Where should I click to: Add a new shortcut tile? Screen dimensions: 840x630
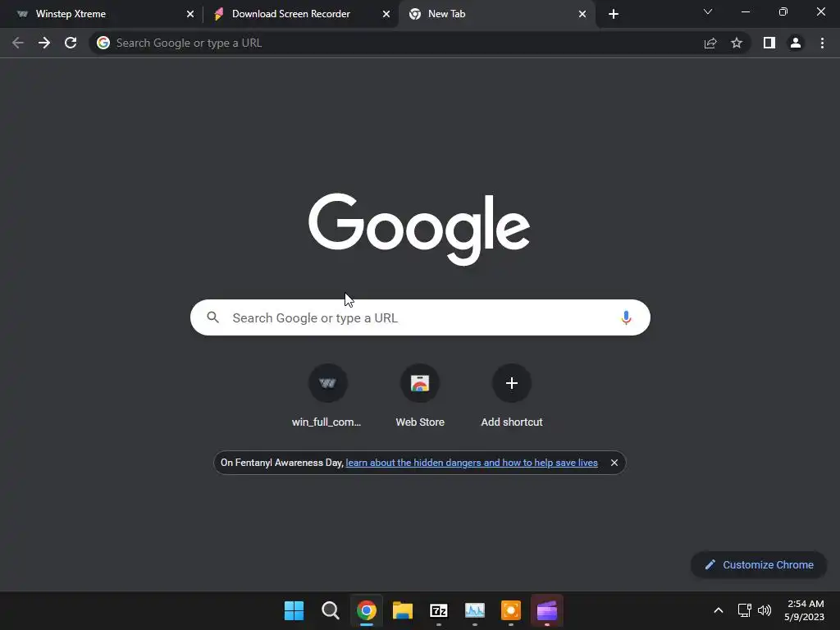512,395
